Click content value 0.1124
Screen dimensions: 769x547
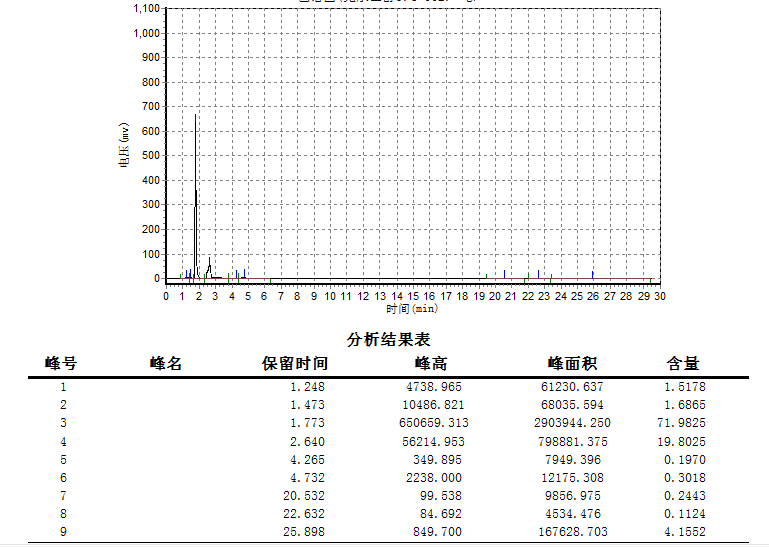(685, 514)
